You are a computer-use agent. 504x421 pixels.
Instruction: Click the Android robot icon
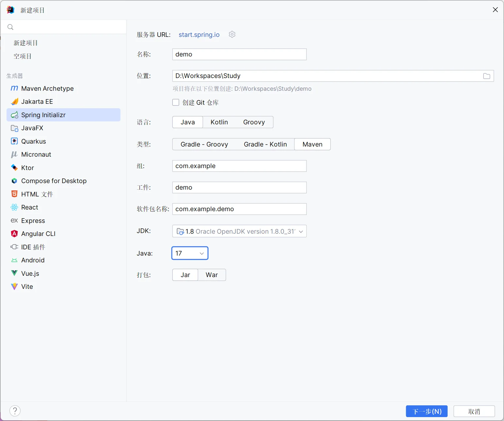coord(14,260)
